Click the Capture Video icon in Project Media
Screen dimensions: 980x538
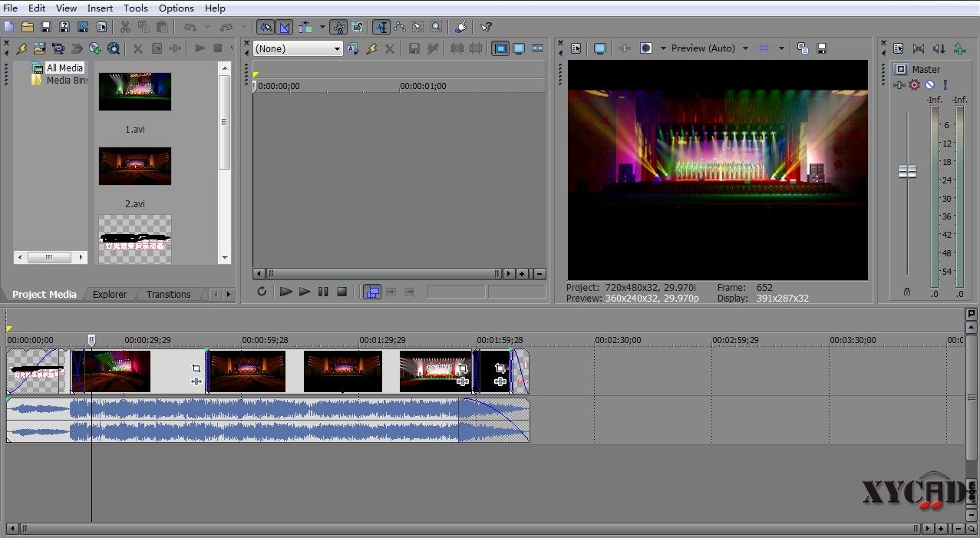tap(58, 48)
